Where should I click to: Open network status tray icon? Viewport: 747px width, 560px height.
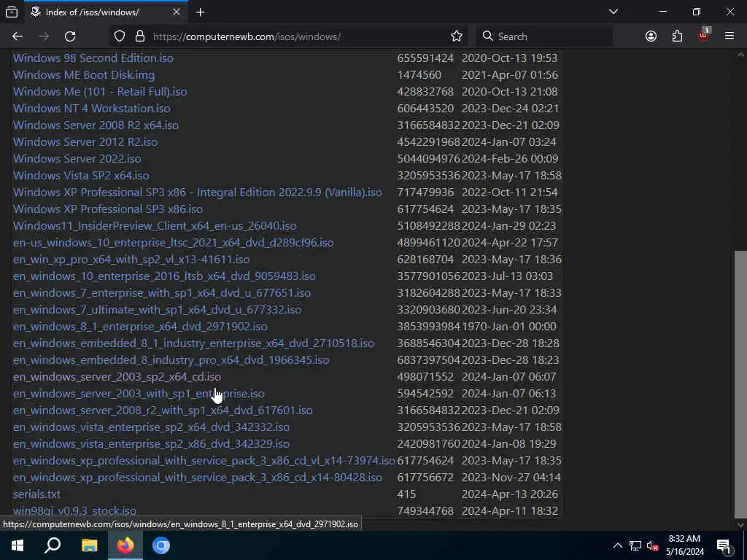click(x=635, y=545)
